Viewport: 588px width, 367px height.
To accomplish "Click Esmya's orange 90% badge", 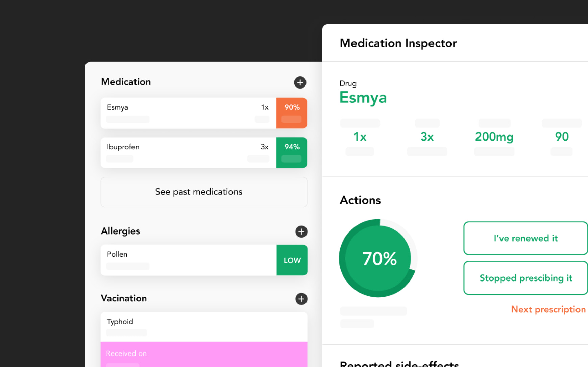I will 292,113.
